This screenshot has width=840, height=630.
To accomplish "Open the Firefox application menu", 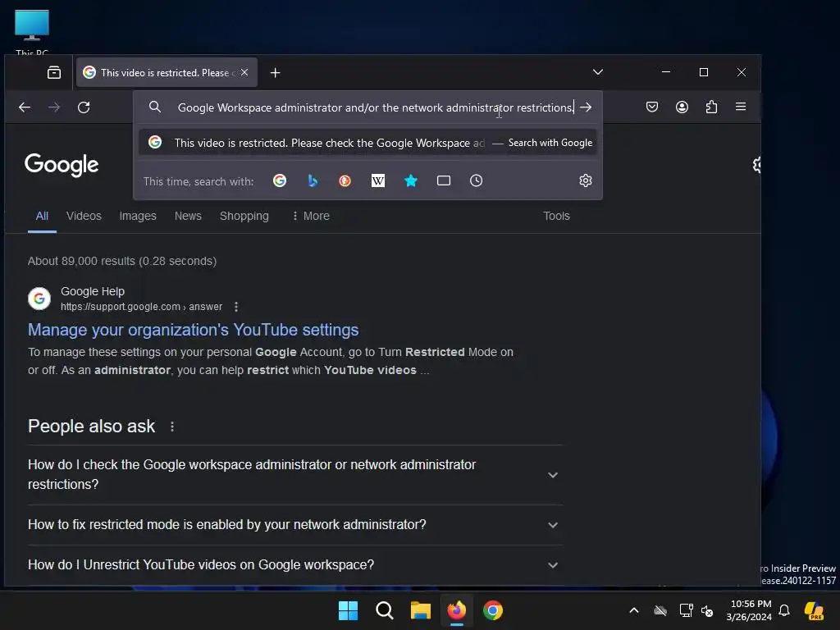I will (741, 107).
